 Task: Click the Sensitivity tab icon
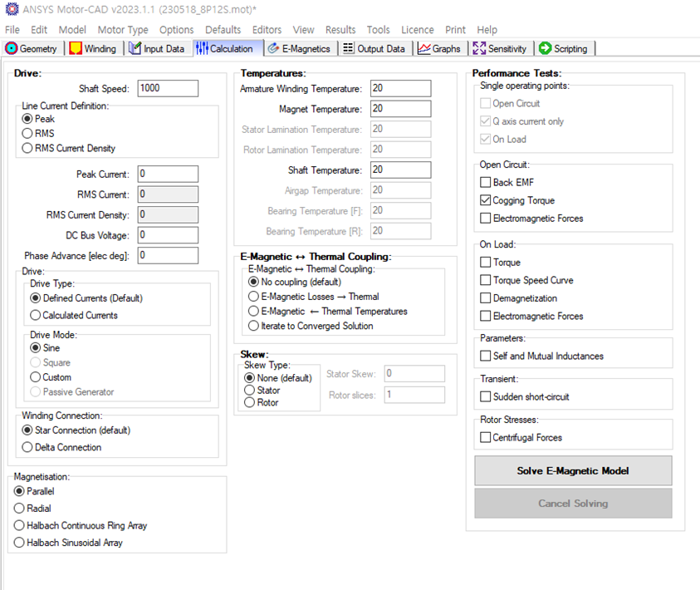coord(479,48)
